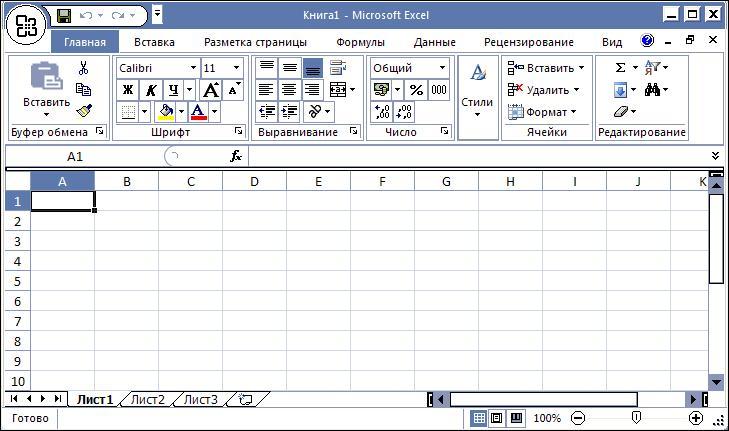The image size is (729, 431).
Task: Click the Name Box showing A1
Action: [75, 156]
